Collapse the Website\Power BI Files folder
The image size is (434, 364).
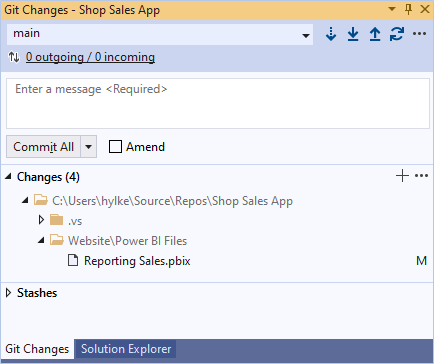41,240
